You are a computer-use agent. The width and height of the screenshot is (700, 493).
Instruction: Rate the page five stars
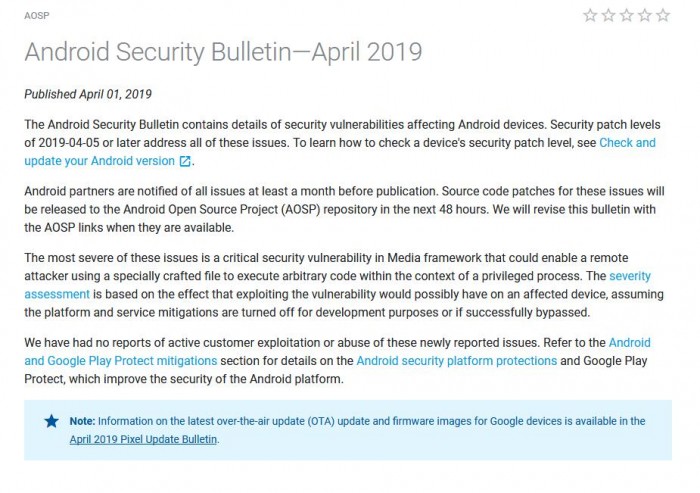click(x=663, y=15)
